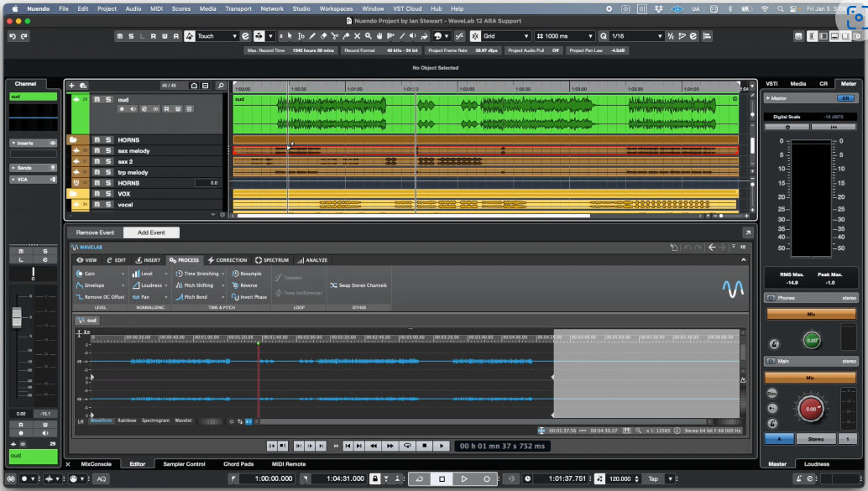
Task: Click the Remove Event button
Action: coord(95,232)
